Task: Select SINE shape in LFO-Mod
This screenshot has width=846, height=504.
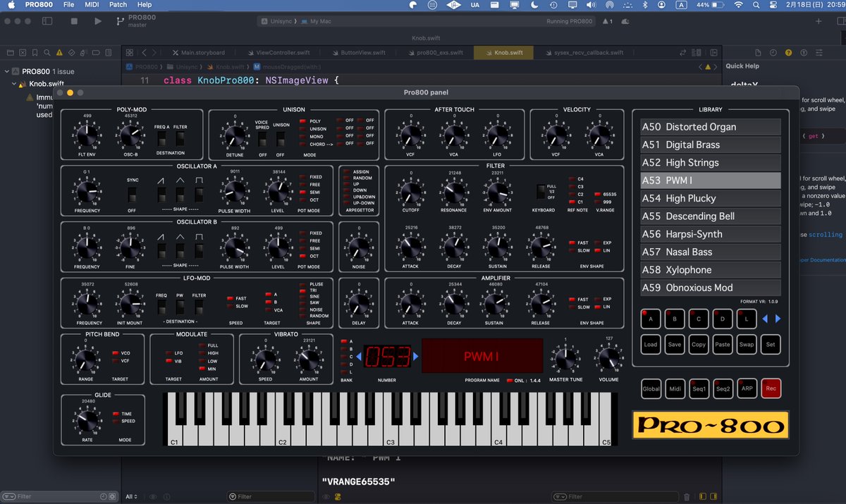Action: [x=302, y=297]
